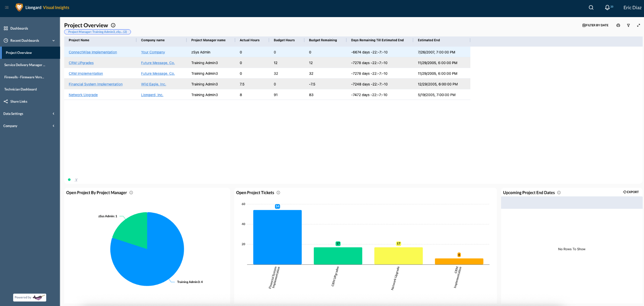The height and width of the screenshot is (306, 644).
Task: Click the Export button
Action: [x=631, y=192]
